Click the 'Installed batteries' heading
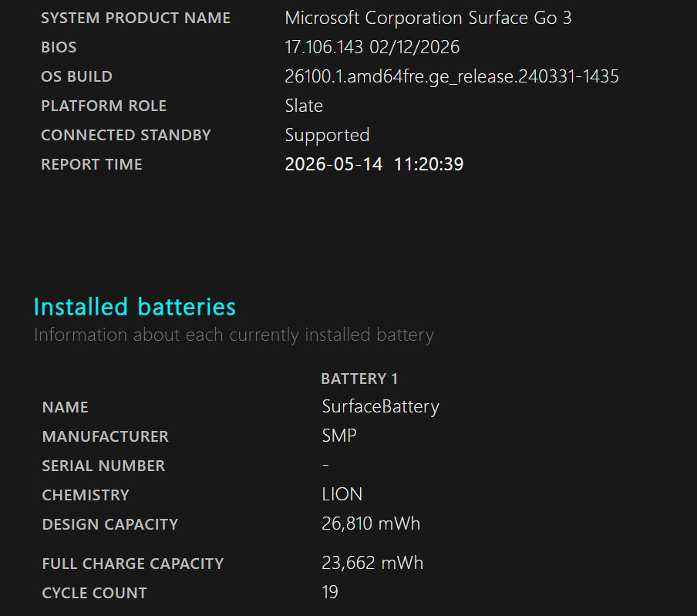Image resolution: width=697 pixels, height=616 pixels. [135, 307]
